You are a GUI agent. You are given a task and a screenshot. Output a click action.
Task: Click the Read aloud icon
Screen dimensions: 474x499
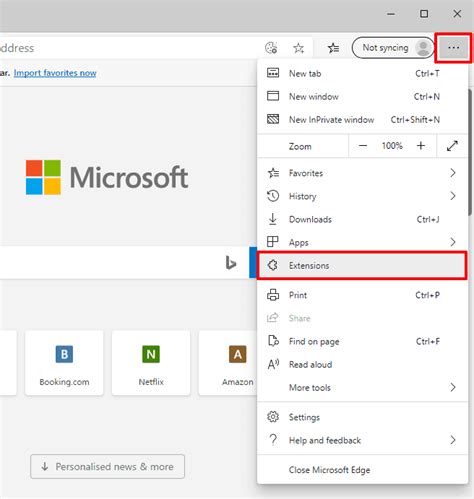pyautogui.click(x=273, y=364)
